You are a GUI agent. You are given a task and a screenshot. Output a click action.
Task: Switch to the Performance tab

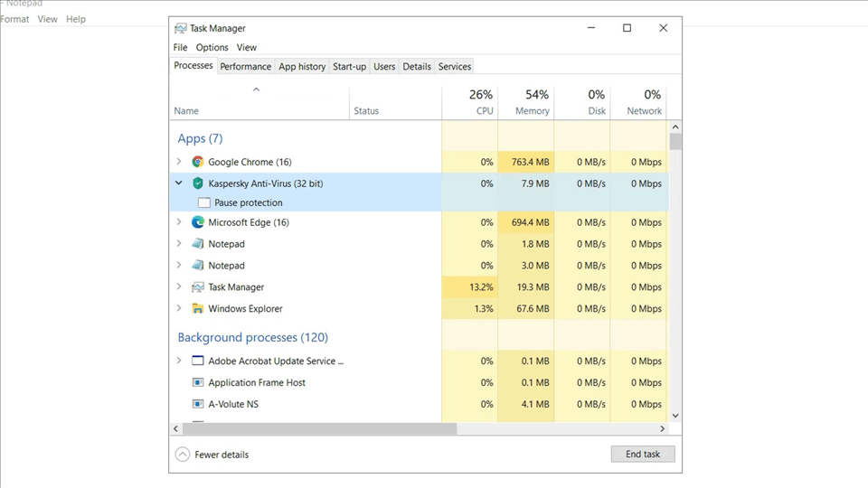(245, 67)
